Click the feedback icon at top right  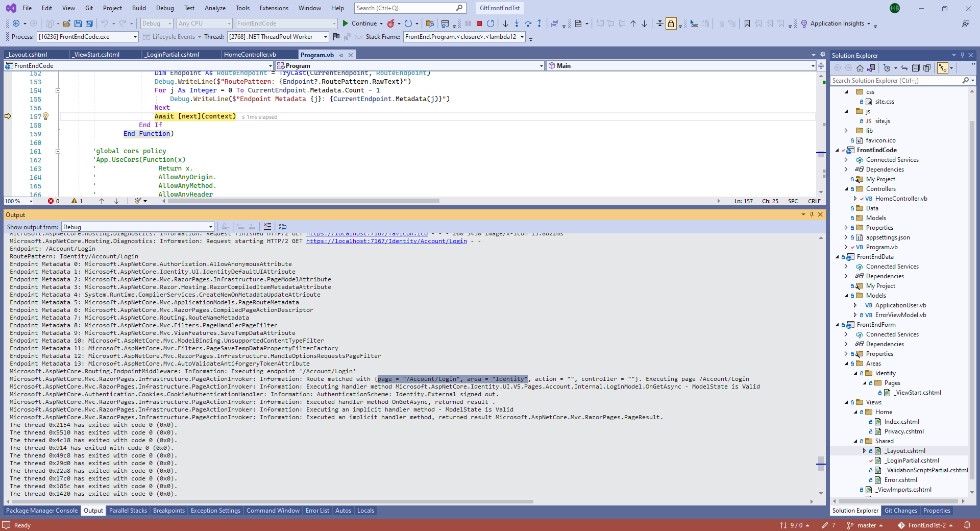coord(966,23)
